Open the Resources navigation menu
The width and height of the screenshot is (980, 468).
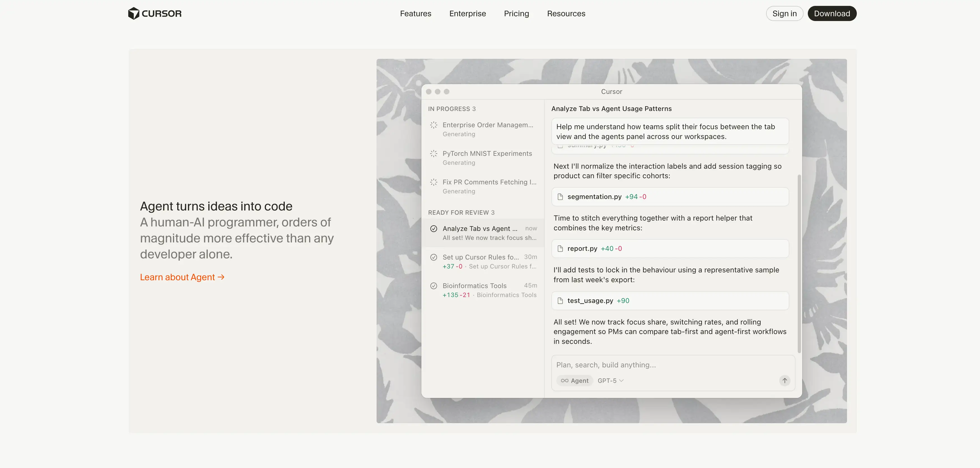(x=566, y=13)
